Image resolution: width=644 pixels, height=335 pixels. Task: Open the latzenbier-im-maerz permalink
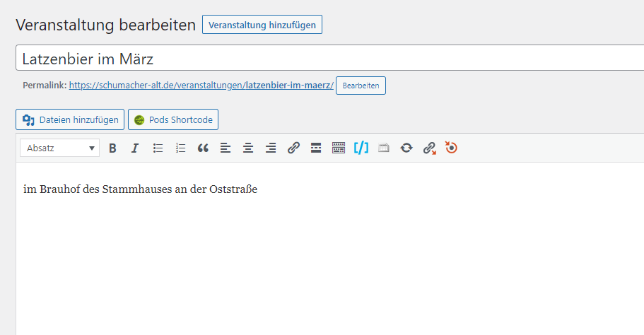click(x=201, y=86)
